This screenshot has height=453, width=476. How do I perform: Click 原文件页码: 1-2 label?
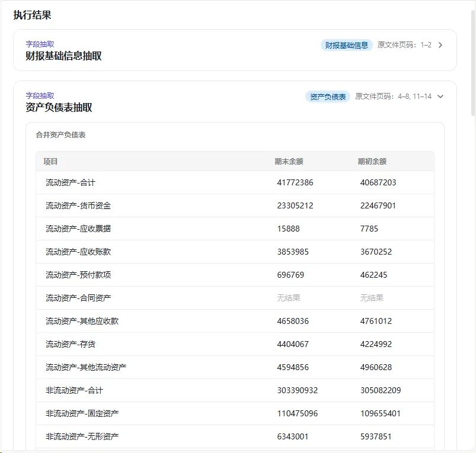click(x=404, y=45)
